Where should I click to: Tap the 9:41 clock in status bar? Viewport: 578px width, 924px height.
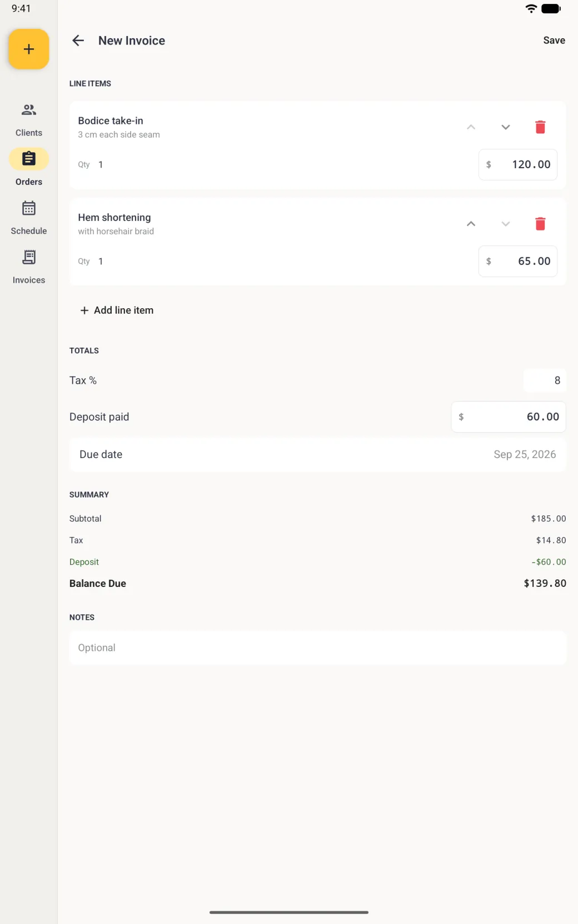pyautogui.click(x=21, y=8)
